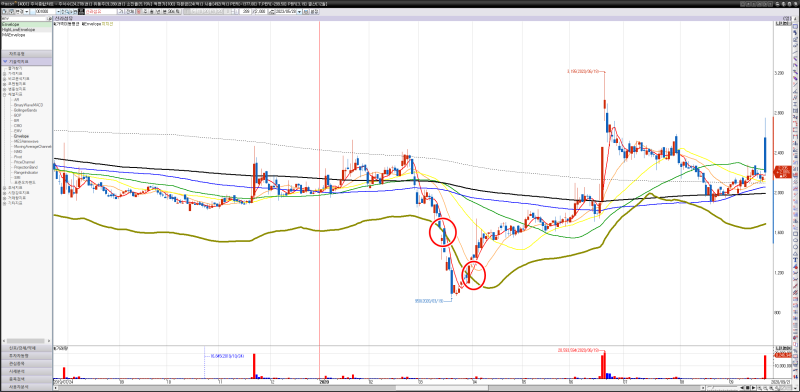Open the BollingerBands indicator in the tree
Screen dimensions: 800x392
tap(25, 110)
